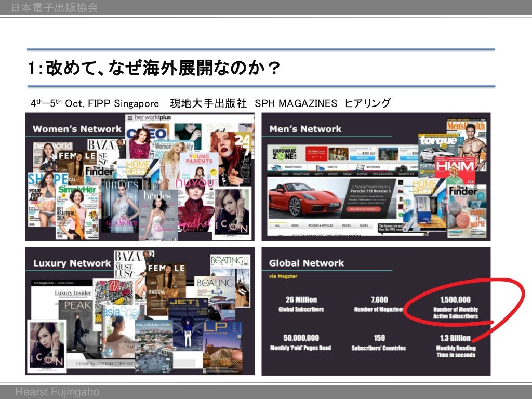This screenshot has height=399, width=532.
Task: Click the red button under the Porsche article
Action: [x=363, y=209]
